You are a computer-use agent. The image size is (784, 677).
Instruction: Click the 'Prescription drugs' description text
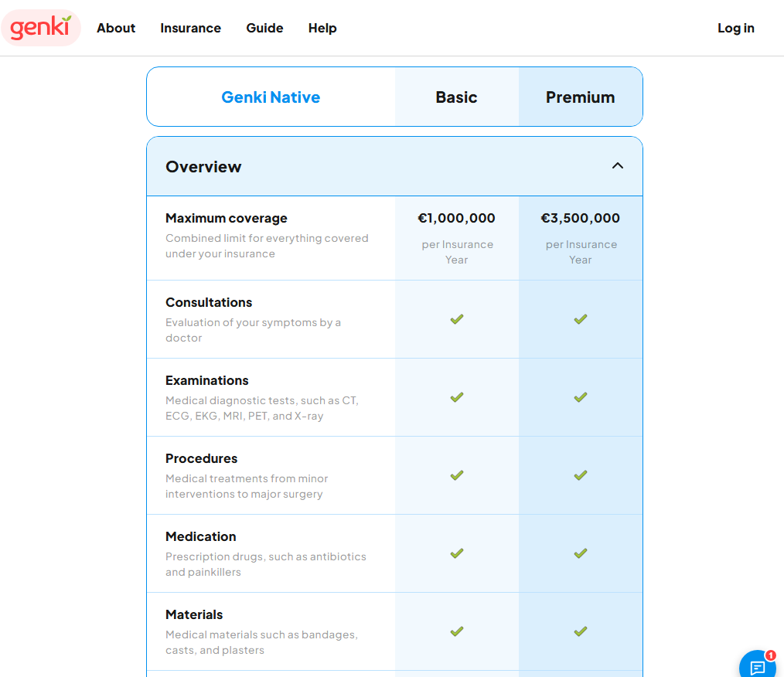[266, 564]
